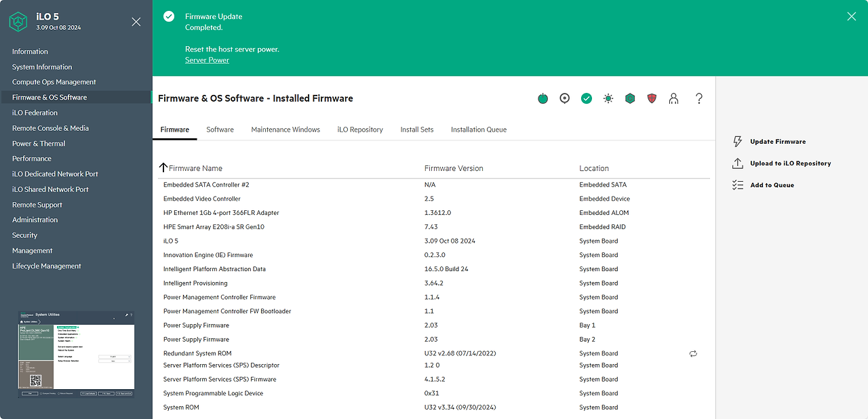The width and height of the screenshot is (868, 419).
Task: Go to the Installation Queue tab
Action: coord(479,129)
